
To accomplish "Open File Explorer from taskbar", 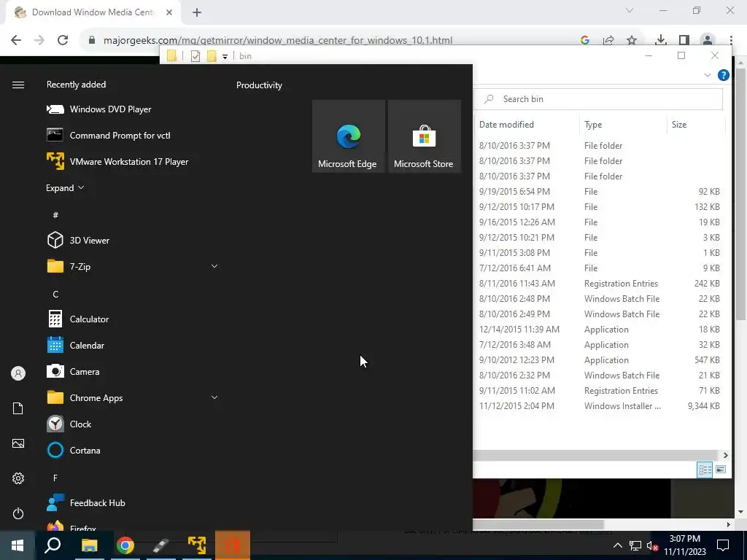I will (x=89, y=545).
